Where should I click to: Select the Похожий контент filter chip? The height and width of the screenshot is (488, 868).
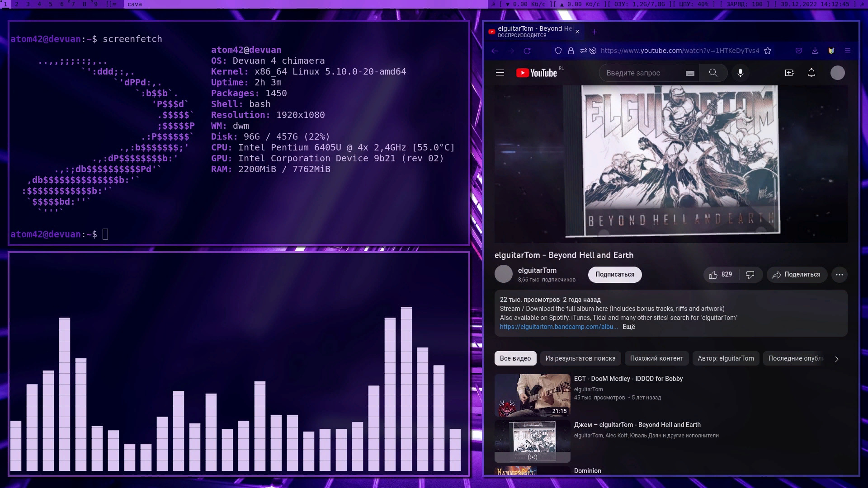pos(656,358)
